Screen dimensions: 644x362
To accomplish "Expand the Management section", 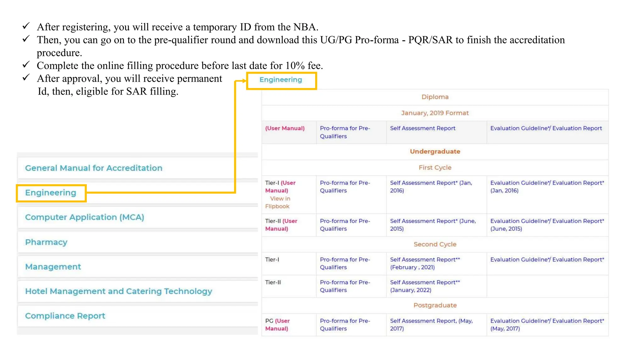I will pos(53,267).
